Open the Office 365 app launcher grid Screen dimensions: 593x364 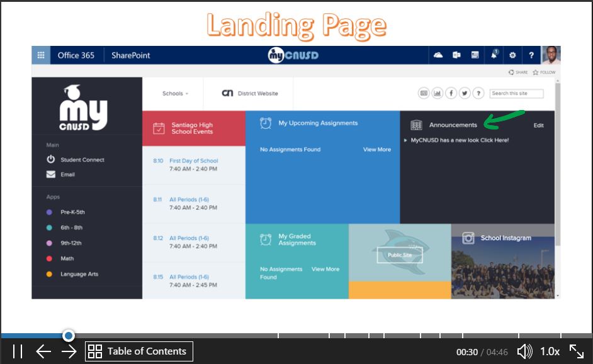(41, 55)
